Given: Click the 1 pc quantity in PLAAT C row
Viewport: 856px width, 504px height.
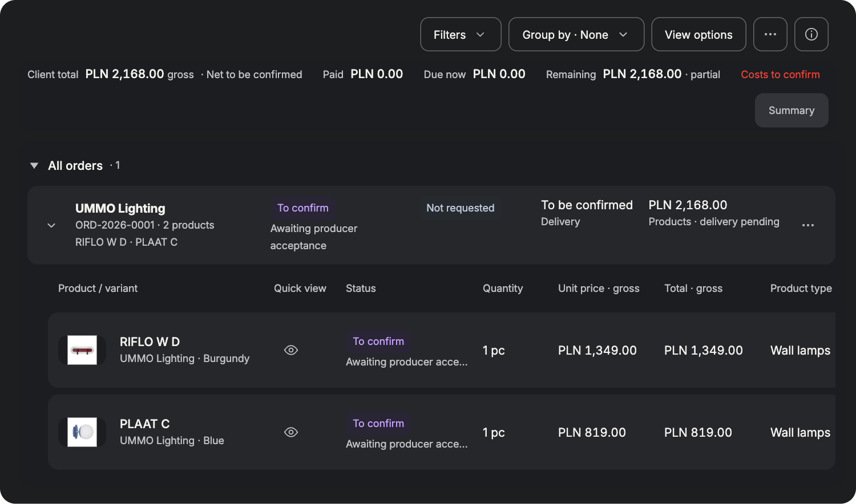Looking at the screenshot, I should (x=494, y=433).
